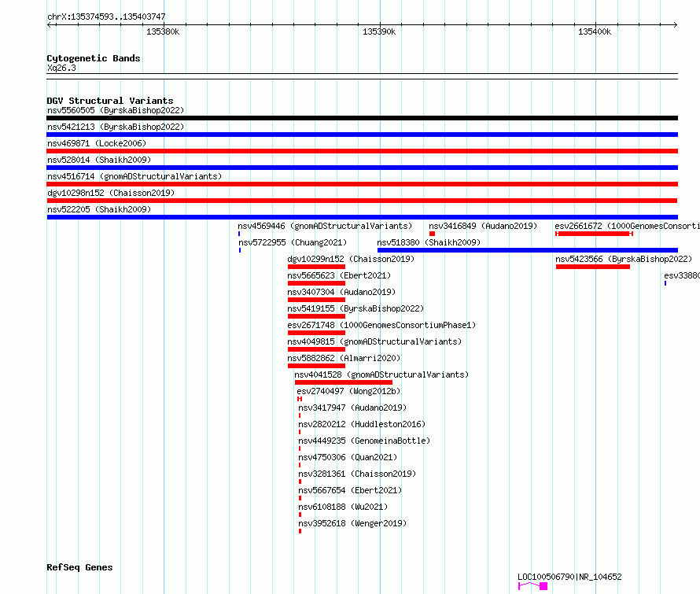
Task: Select the red dgv10299n152 variant bar
Action: click(x=316, y=267)
